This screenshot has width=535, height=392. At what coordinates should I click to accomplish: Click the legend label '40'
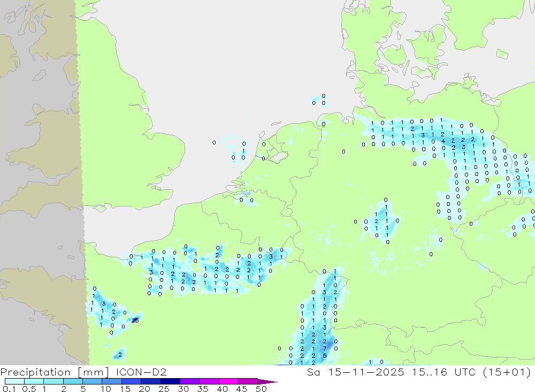tap(223, 389)
